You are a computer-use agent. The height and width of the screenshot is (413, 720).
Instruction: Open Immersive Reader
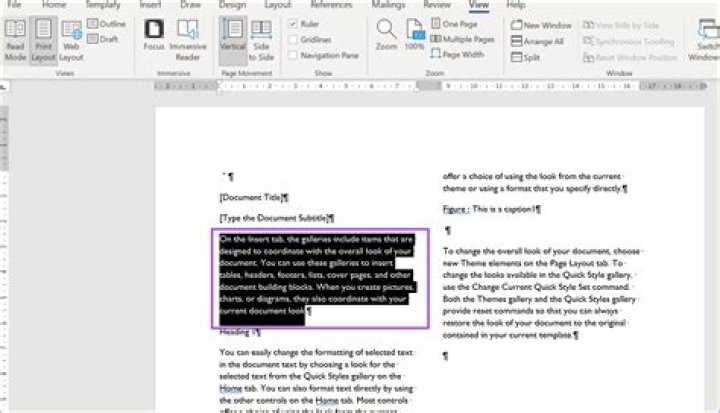point(188,40)
